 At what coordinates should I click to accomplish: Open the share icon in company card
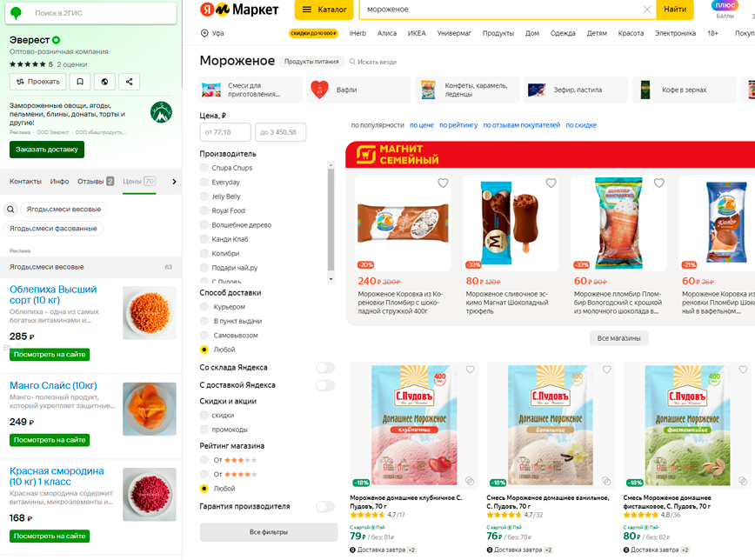pos(129,82)
